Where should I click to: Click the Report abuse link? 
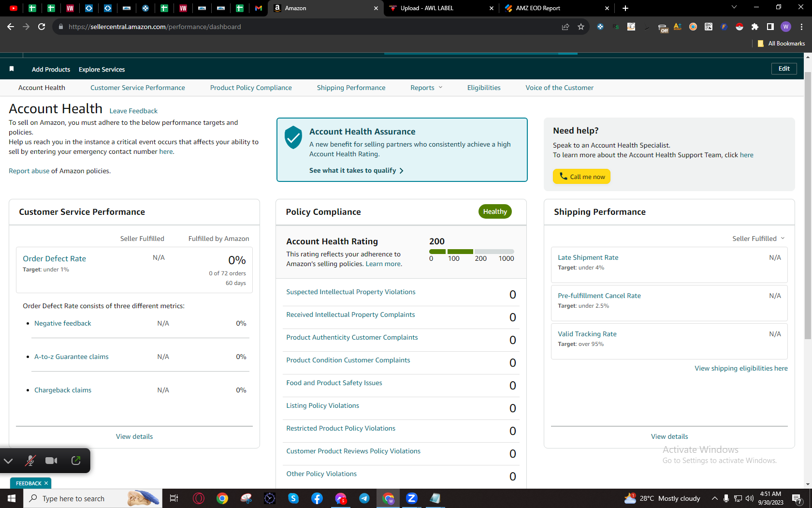(29, 171)
